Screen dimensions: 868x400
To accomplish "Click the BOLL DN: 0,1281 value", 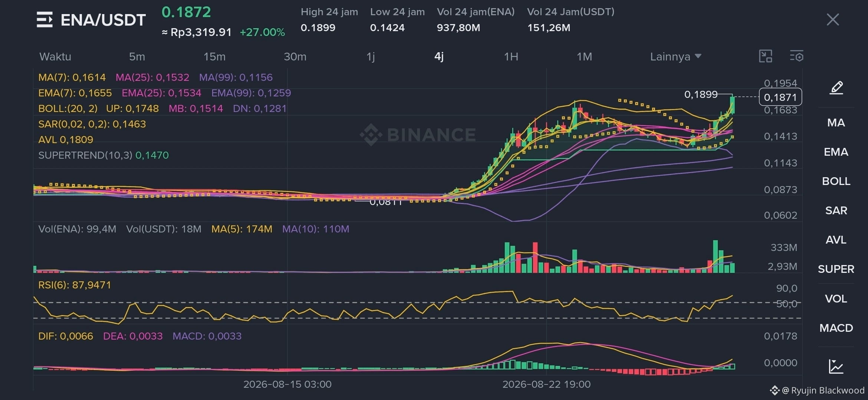I will [260, 109].
